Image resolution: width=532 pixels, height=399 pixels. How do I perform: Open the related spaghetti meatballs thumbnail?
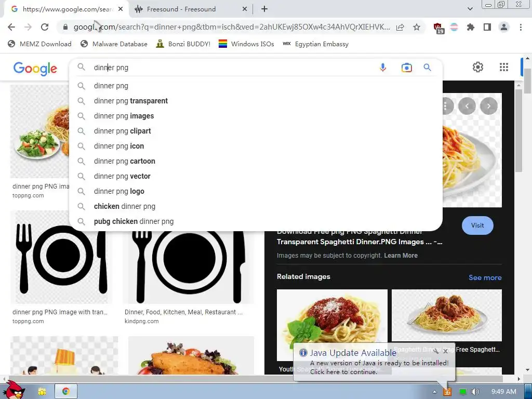pyautogui.click(x=446, y=315)
